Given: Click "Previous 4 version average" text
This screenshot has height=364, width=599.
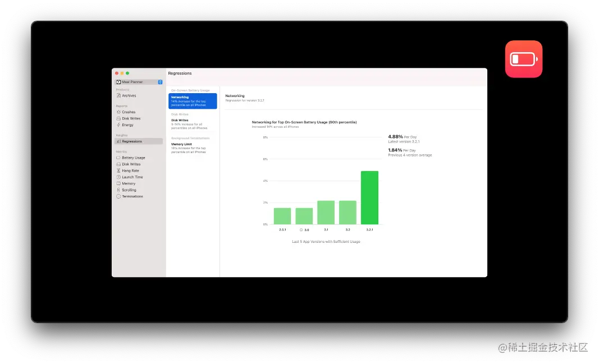Looking at the screenshot, I should [x=410, y=155].
